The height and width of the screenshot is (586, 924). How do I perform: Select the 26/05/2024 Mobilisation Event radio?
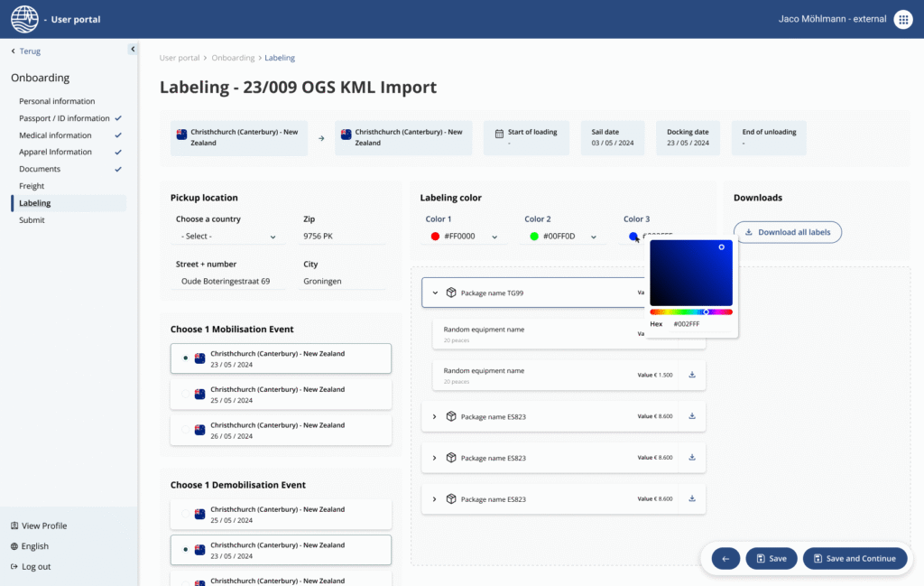coord(187,430)
